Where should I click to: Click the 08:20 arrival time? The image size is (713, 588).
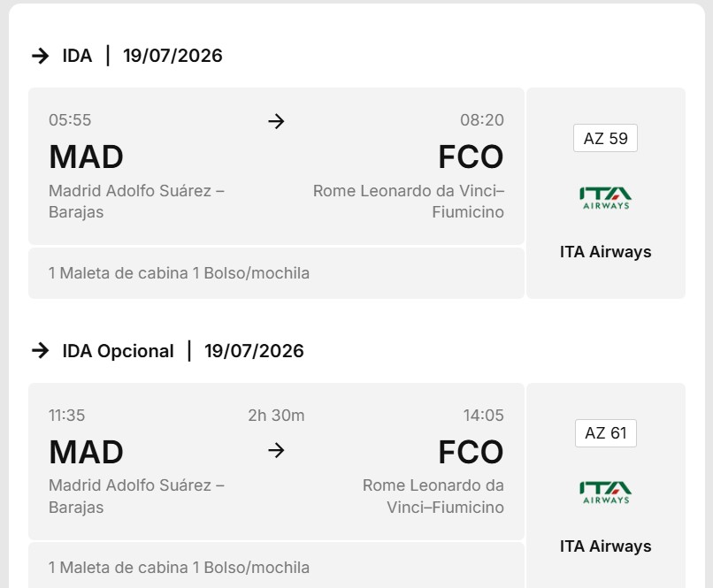pos(481,120)
